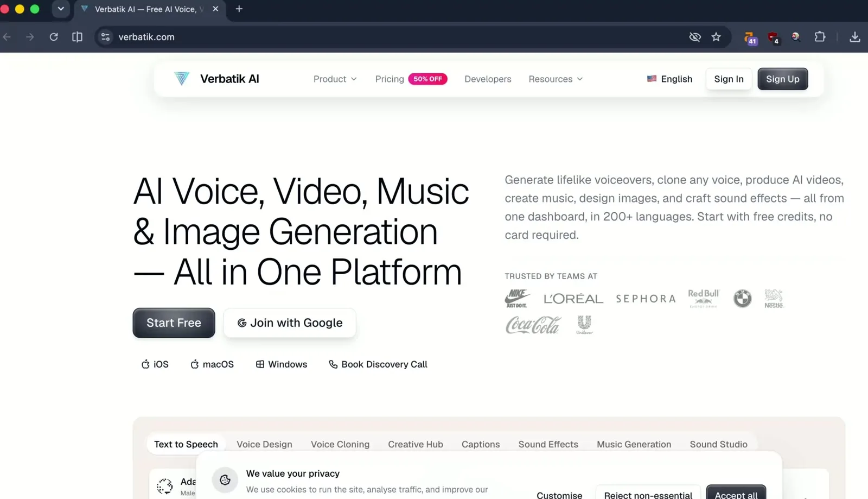The height and width of the screenshot is (499, 868).
Task: Switch to the Voice Cloning tab
Action: [340, 444]
